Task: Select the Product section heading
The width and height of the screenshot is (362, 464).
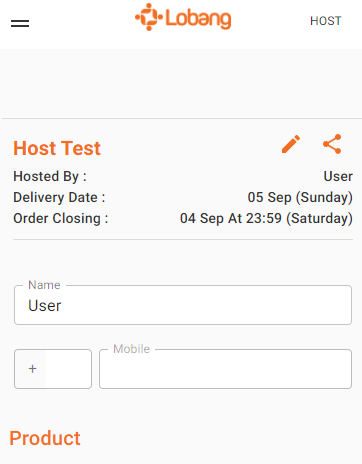Action: (45, 438)
